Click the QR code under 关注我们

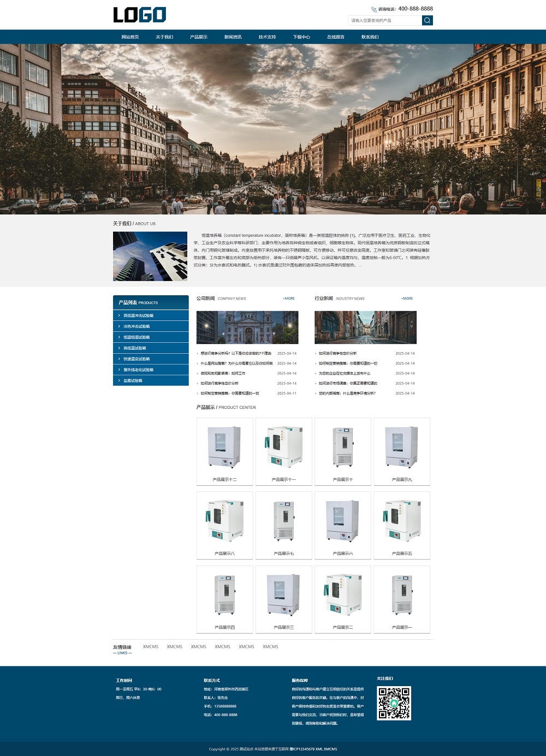pos(394,703)
